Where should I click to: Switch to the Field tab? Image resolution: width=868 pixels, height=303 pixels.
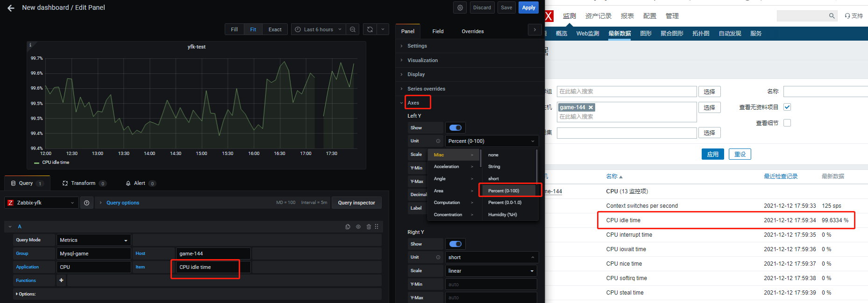(x=438, y=31)
